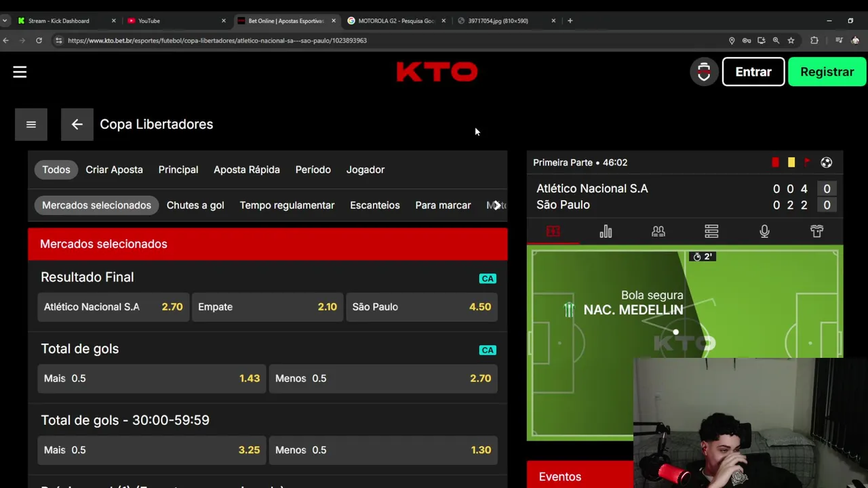Bet on São Paulo at 4.50

422,307
